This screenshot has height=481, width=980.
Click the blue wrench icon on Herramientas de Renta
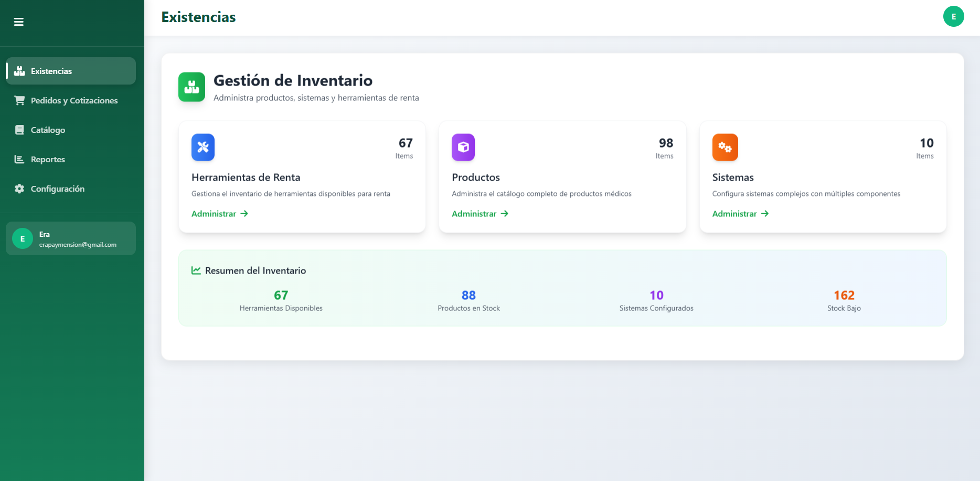(x=203, y=148)
